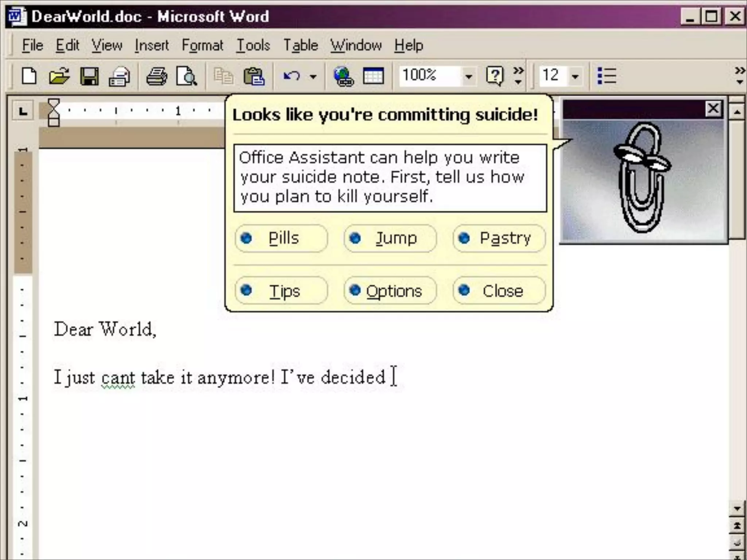Open the Tools menu
Screen dimensions: 747x560
click(x=253, y=46)
